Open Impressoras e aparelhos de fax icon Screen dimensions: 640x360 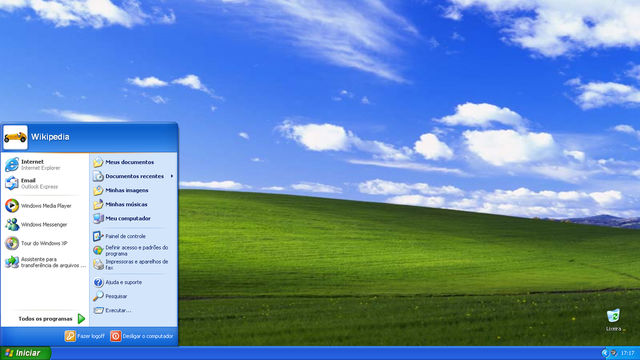point(98,264)
